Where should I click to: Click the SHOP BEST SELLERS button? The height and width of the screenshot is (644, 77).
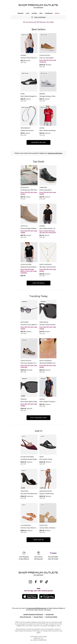38,142
